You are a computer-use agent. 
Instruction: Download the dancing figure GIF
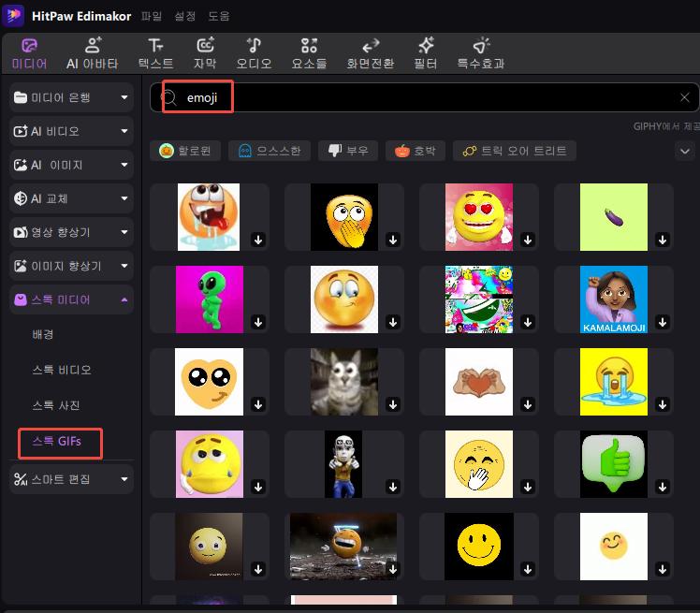tap(393, 487)
